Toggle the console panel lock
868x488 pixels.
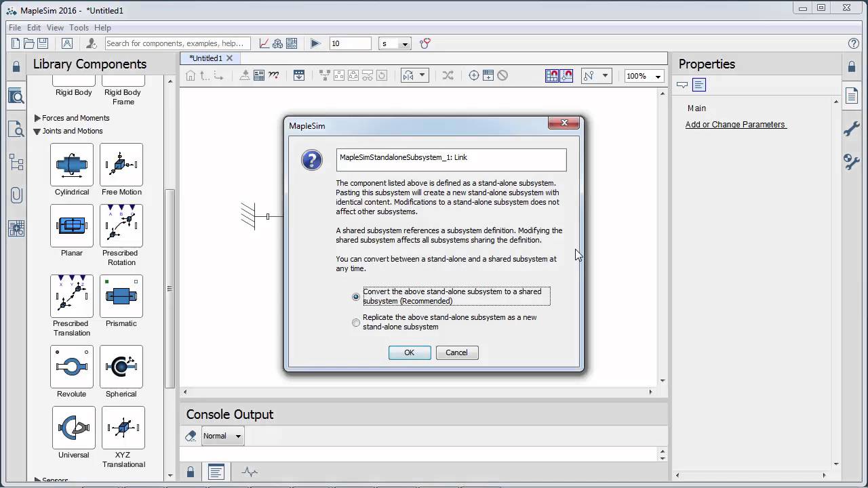click(x=191, y=472)
